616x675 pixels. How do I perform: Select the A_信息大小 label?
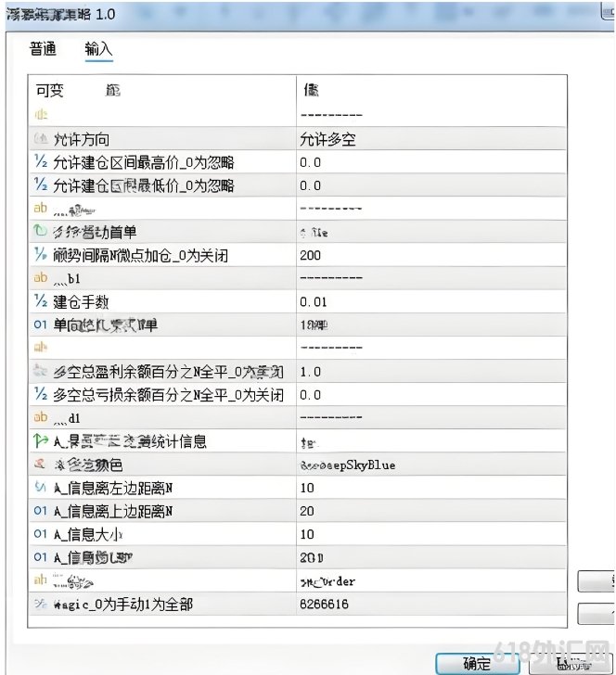[x=88, y=535]
